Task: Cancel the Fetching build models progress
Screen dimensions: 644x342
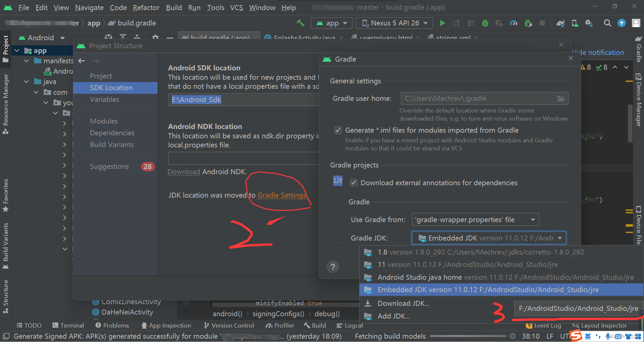Action: coord(513,336)
